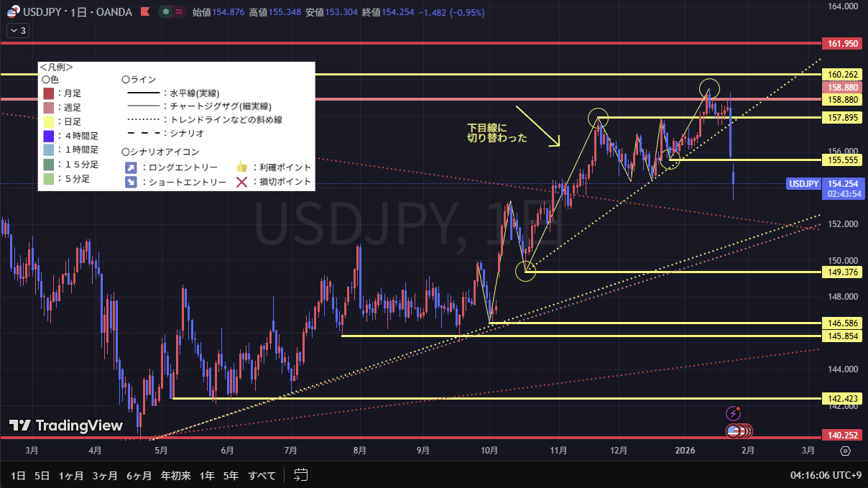
Task: Expand the collapsed indicators list showing 3
Action: pos(17,30)
